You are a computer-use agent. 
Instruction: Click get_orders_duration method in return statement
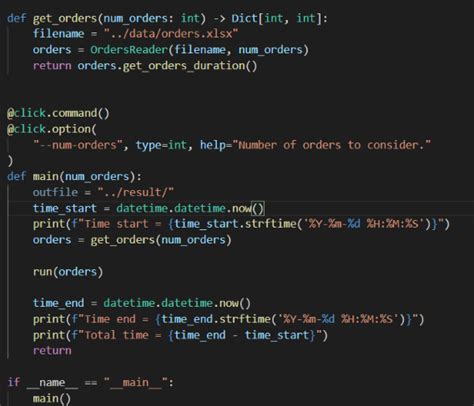click(184, 66)
